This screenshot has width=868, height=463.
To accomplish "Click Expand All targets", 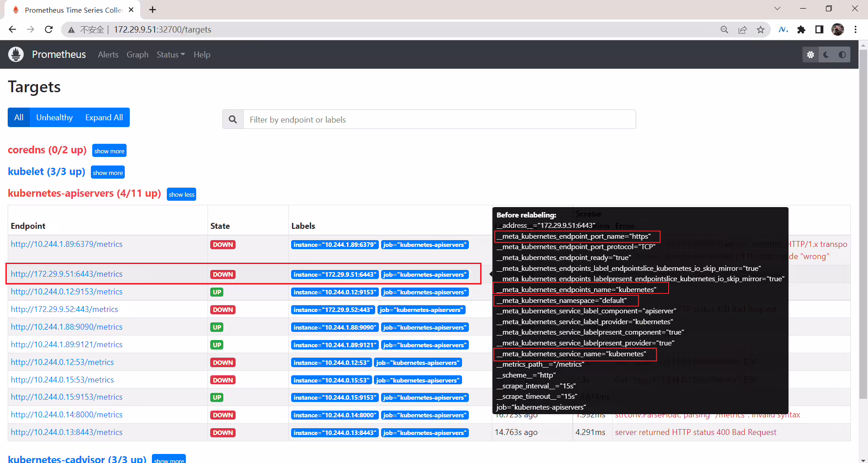I will 104,117.
